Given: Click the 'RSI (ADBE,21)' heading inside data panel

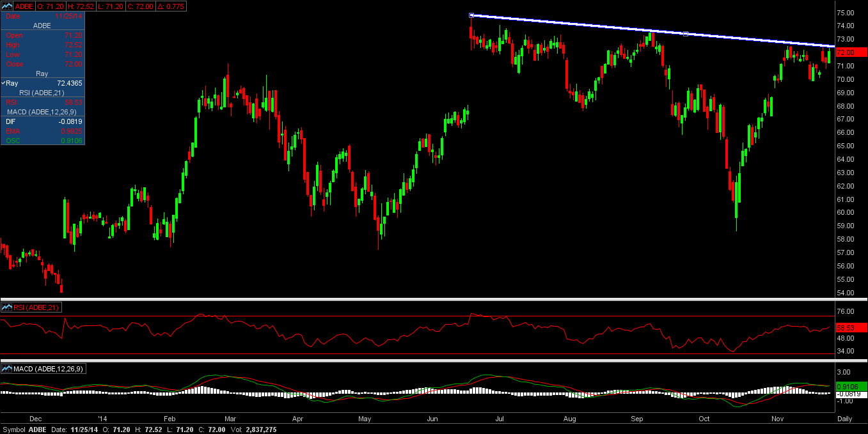Looking at the screenshot, I should [42, 93].
